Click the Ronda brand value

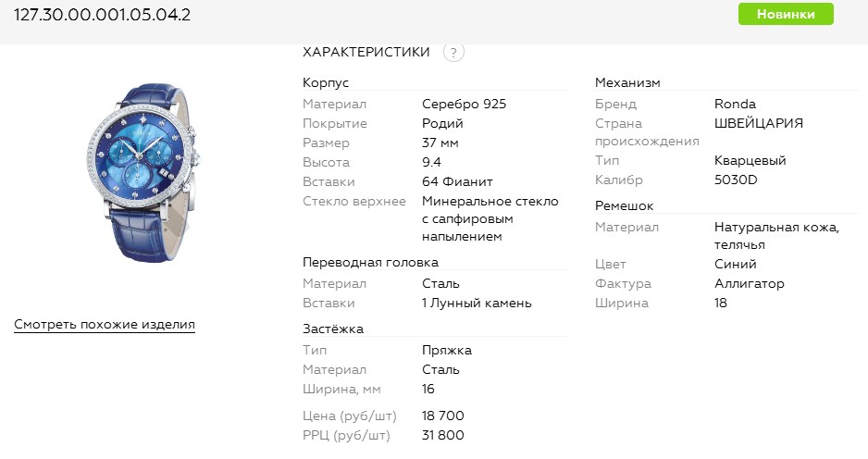point(735,104)
